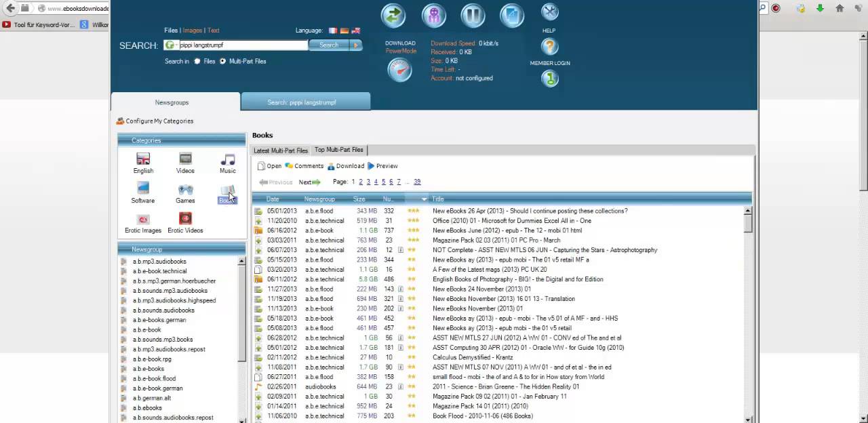Image resolution: width=868 pixels, height=423 pixels.
Task: Click the arrow beside the Search button
Action: pyautogui.click(x=355, y=45)
